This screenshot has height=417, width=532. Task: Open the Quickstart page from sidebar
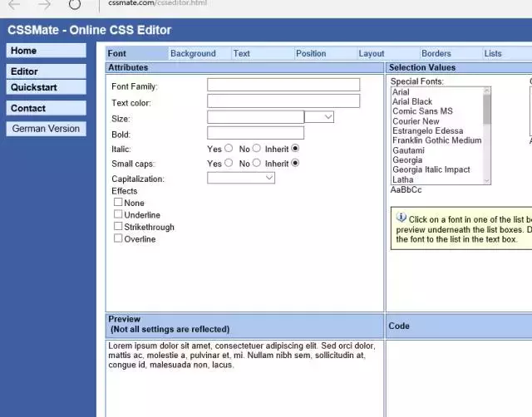click(x=47, y=87)
